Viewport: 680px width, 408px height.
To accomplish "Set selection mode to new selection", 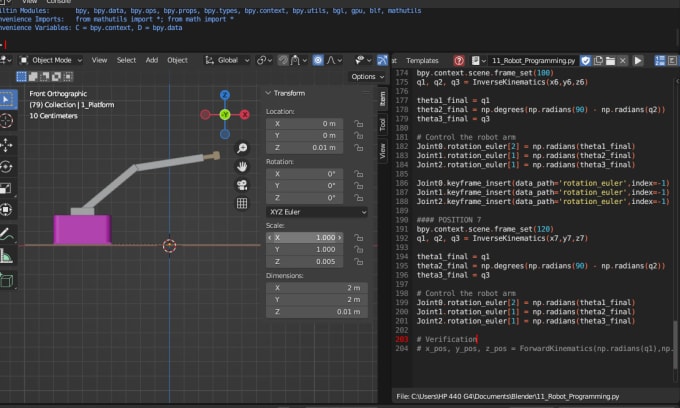I will [x=21, y=77].
